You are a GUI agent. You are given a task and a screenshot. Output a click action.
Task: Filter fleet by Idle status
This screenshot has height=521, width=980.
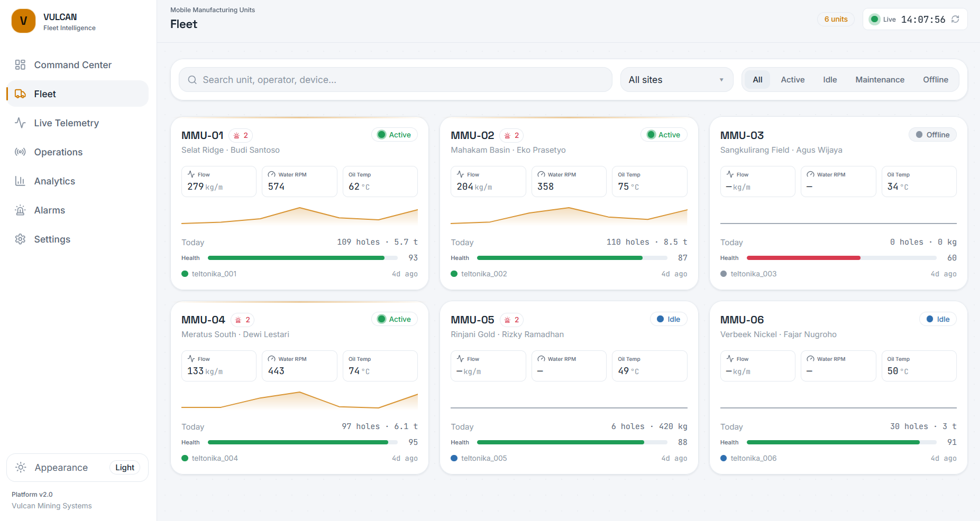tap(830, 80)
